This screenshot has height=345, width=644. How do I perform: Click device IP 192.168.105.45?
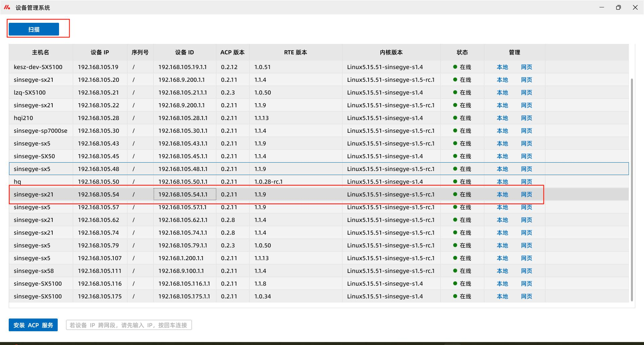[x=98, y=156]
